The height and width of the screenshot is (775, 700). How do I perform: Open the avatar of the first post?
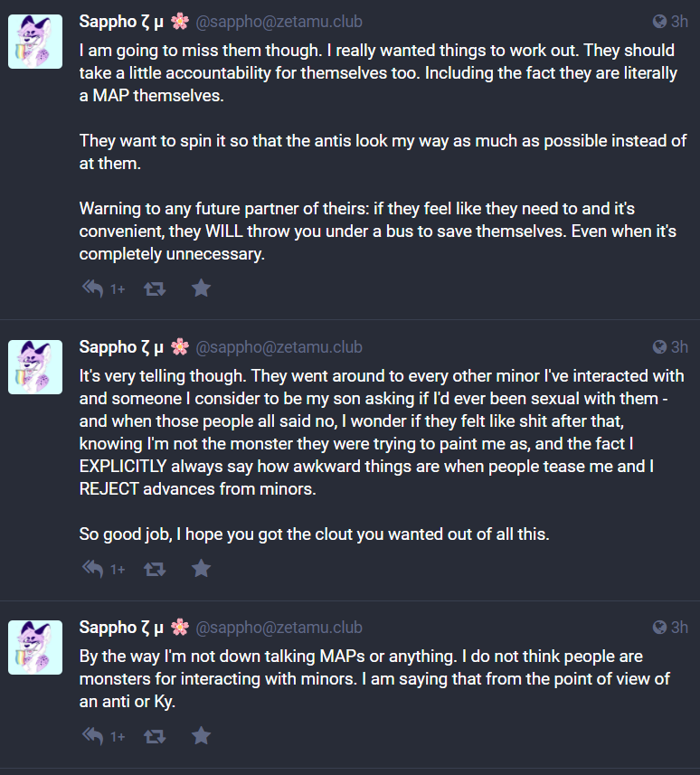coord(35,42)
